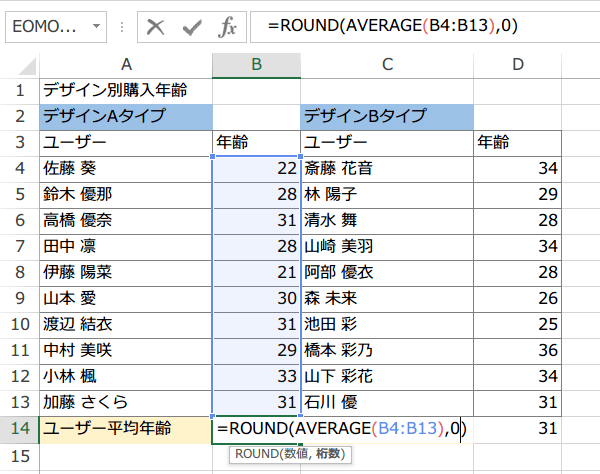600x474 pixels.
Task: Click the 年齢 header in column D
Action: pyautogui.click(x=517, y=143)
